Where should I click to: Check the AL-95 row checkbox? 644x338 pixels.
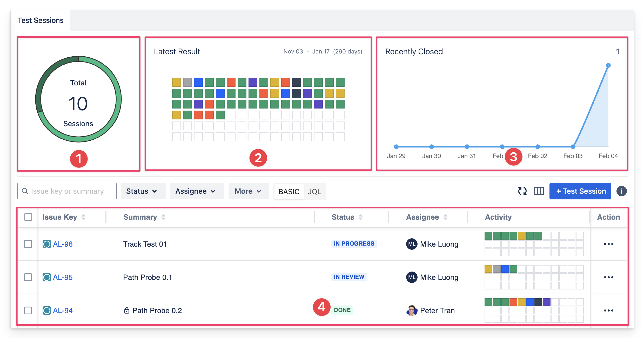[x=28, y=277]
